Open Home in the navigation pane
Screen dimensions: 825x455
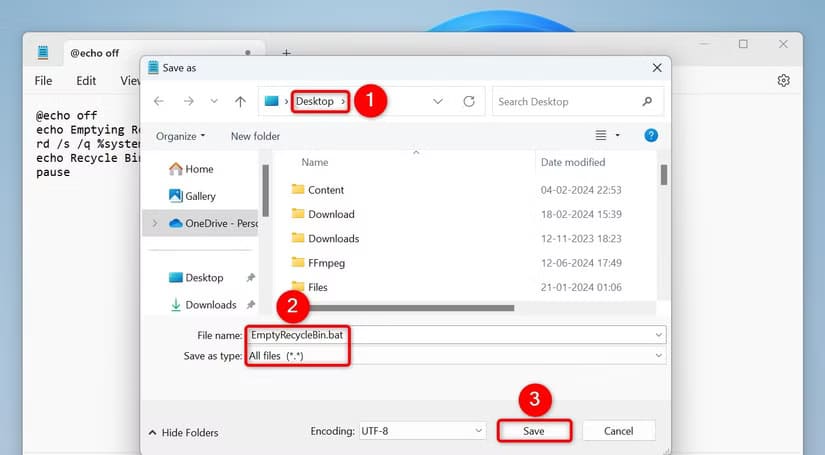tap(198, 169)
